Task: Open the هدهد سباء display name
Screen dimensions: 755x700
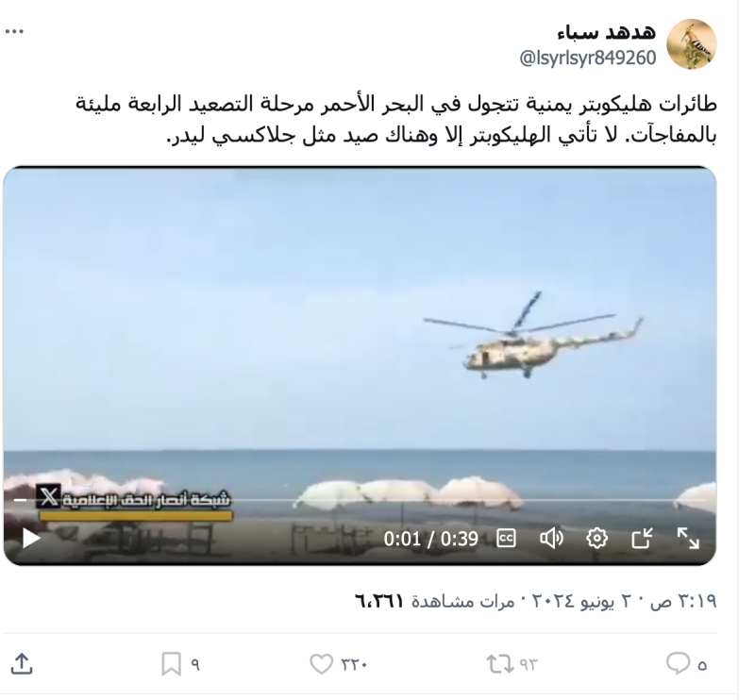Action: [607, 32]
